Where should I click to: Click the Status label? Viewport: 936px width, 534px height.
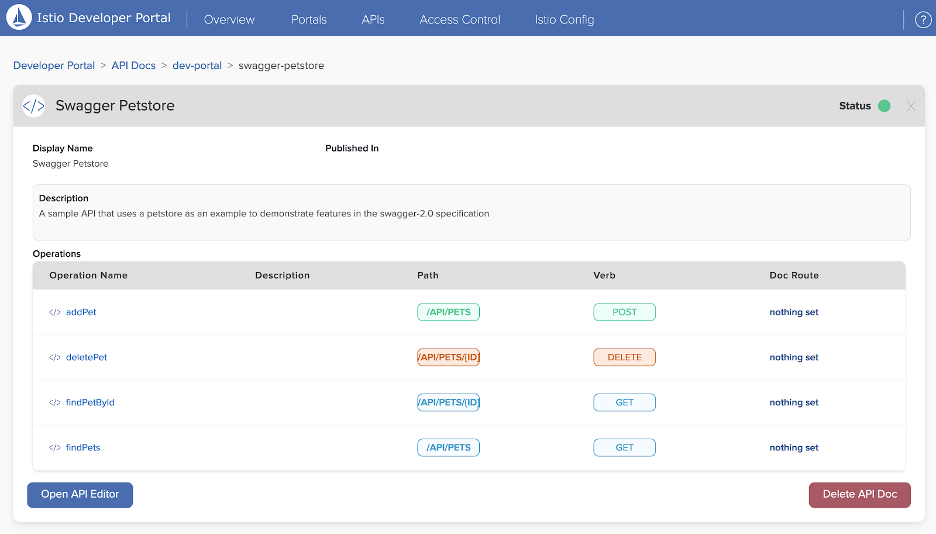tap(855, 106)
